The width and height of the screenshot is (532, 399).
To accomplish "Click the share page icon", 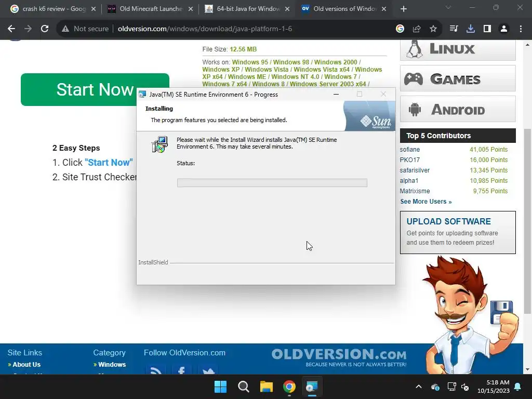I will (417, 29).
